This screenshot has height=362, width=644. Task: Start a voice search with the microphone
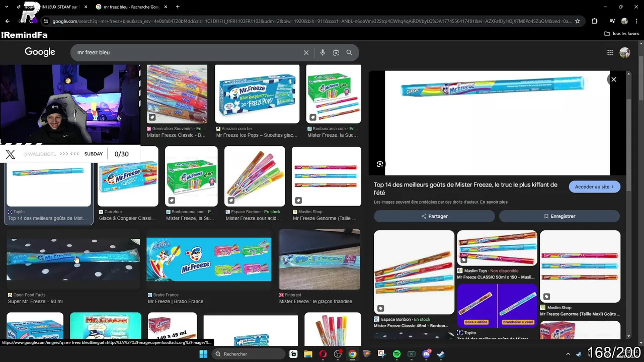(323, 52)
